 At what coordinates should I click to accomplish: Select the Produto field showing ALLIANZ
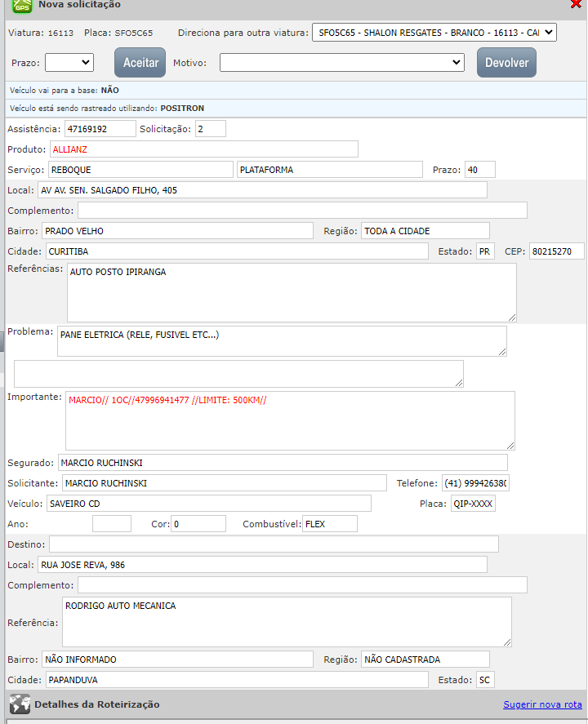point(203,149)
